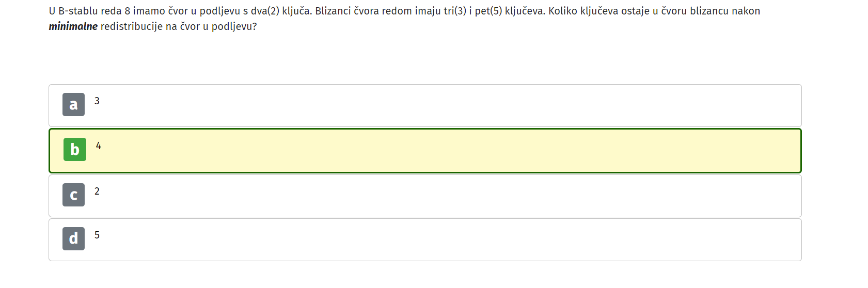
Task: Click the number 3 next to badge a
Action: point(97,101)
